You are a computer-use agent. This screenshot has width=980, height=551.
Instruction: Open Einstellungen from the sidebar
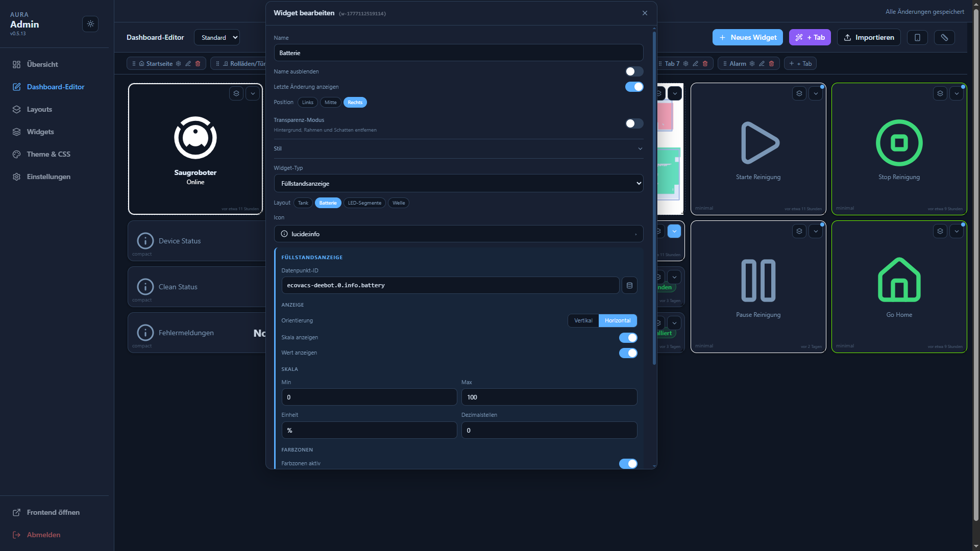[x=48, y=177]
